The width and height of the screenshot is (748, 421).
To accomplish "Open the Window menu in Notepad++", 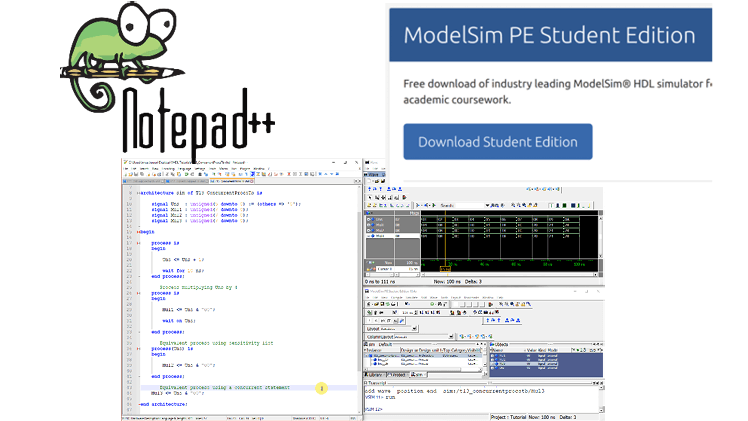I will pos(259,169).
